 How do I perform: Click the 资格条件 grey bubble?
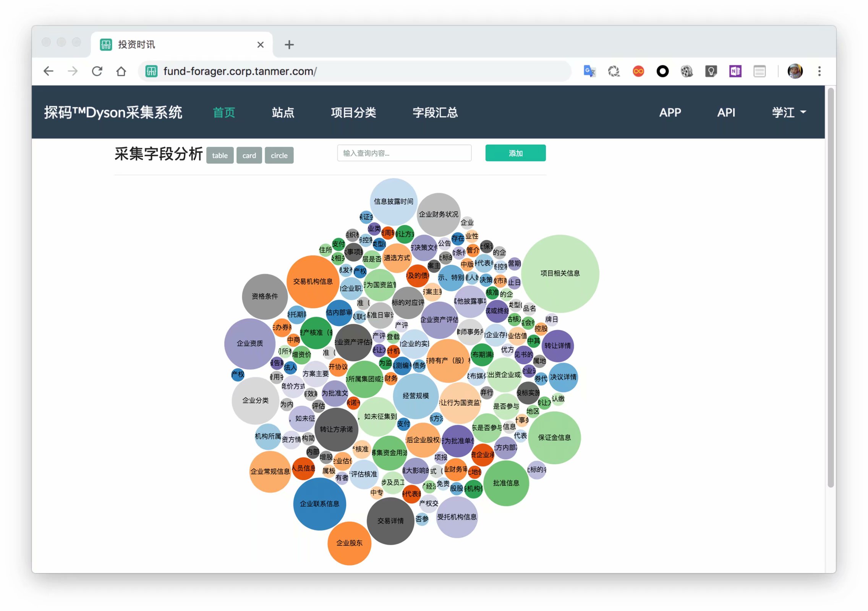tap(265, 296)
